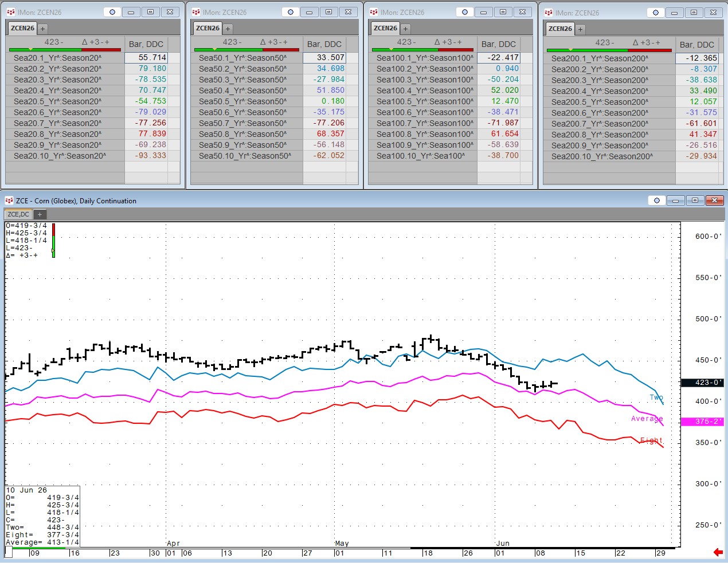Maximize the ZCE Corn chart window
Viewport: 728px width, 563px height.
click(x=695, y=200)
